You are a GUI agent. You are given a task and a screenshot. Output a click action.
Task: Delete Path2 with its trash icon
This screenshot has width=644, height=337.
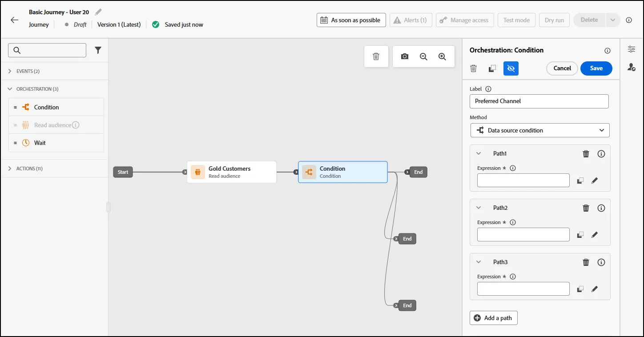pos(586,208)
